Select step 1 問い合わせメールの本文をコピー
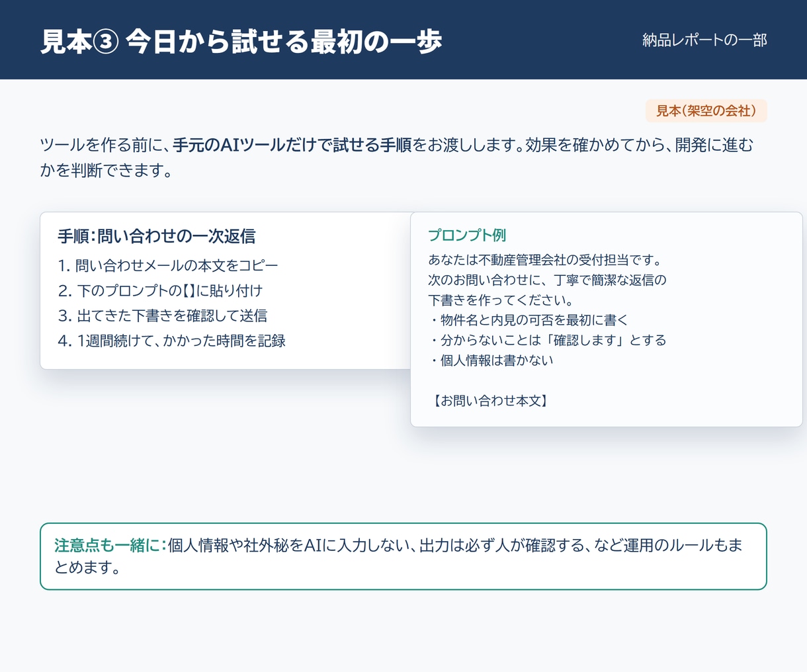 168,265
